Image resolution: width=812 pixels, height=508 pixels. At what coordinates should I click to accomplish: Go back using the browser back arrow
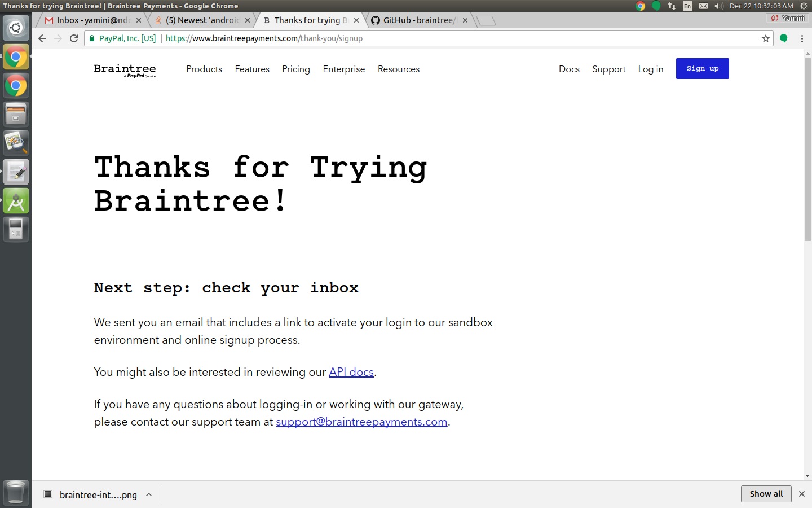tap(42, 38)
